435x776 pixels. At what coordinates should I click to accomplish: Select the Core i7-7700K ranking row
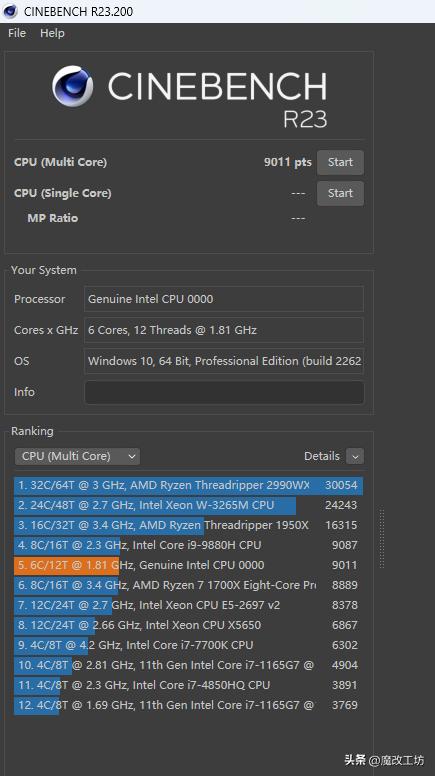188,645
